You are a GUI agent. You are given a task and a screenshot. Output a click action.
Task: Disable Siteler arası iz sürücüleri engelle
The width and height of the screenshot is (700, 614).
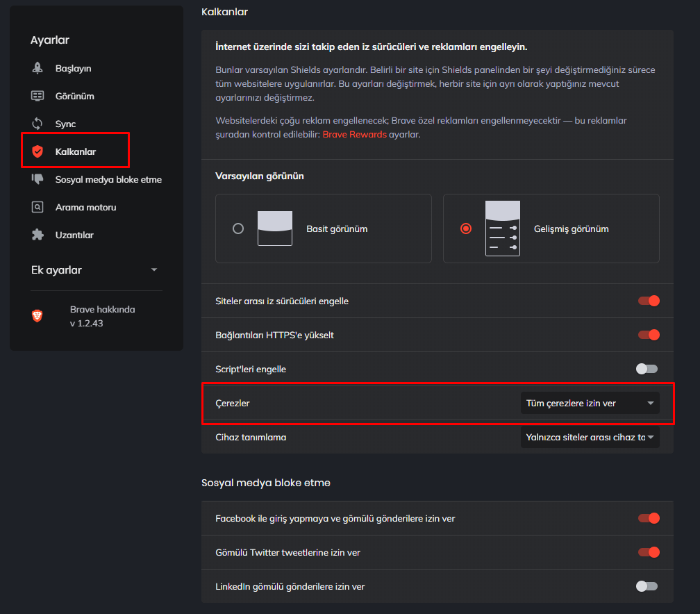click(649, 301)
